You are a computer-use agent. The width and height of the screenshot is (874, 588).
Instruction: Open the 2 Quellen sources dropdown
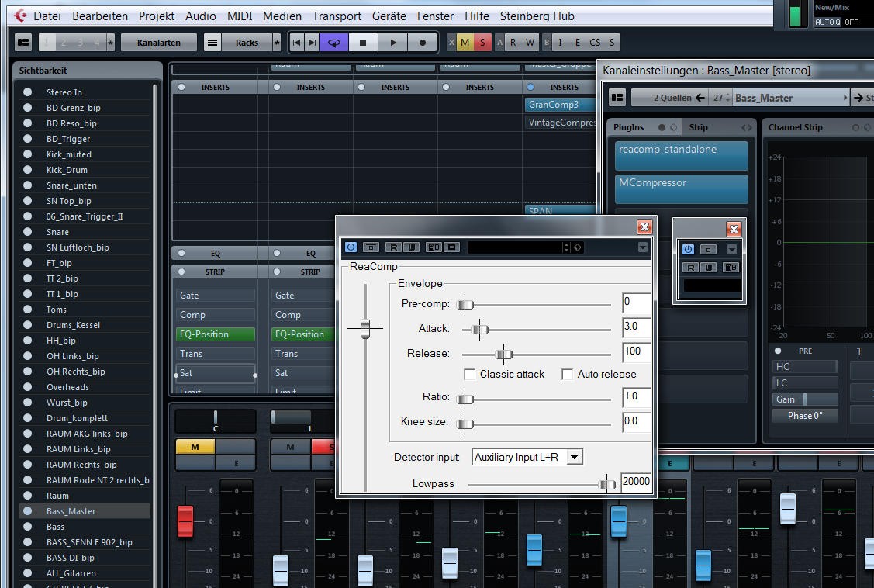point(672,98)
